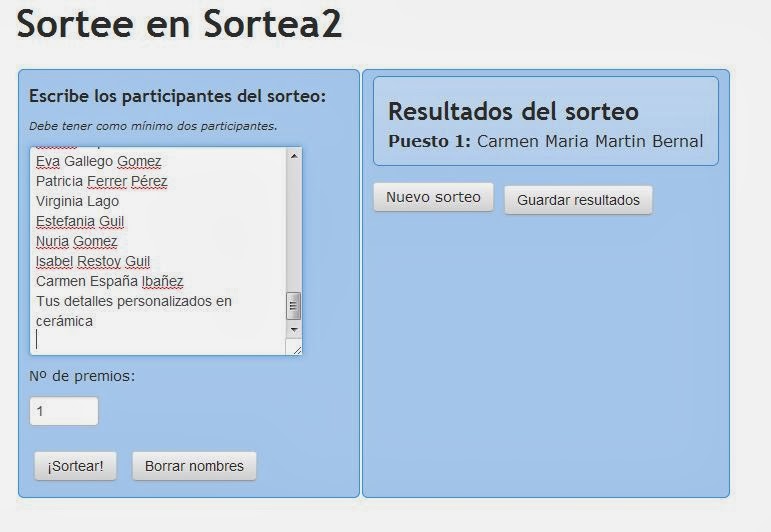The width and height of the screenshot is (771, 532).
Task: Click the participants list scroll-down arrow
Action: click(294, 330)
